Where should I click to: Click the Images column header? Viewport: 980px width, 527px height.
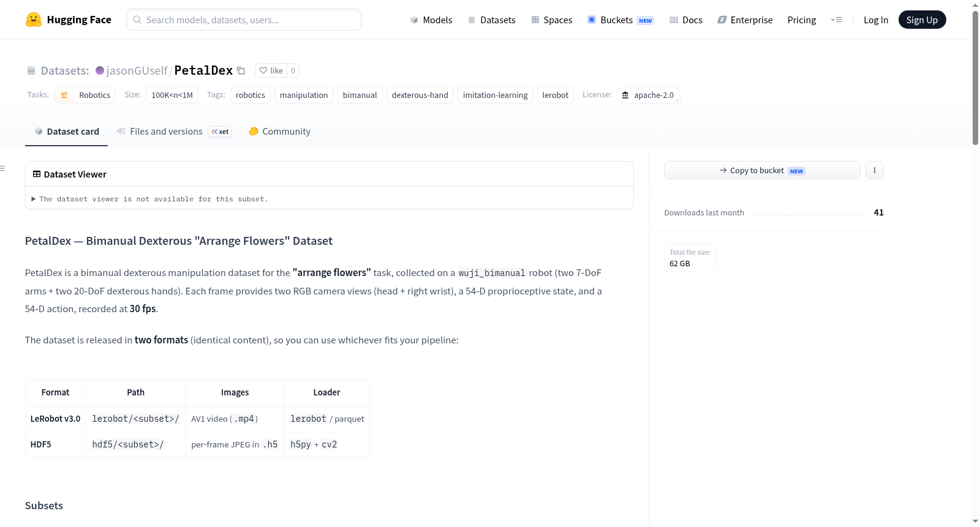click(x=235, y=392)
